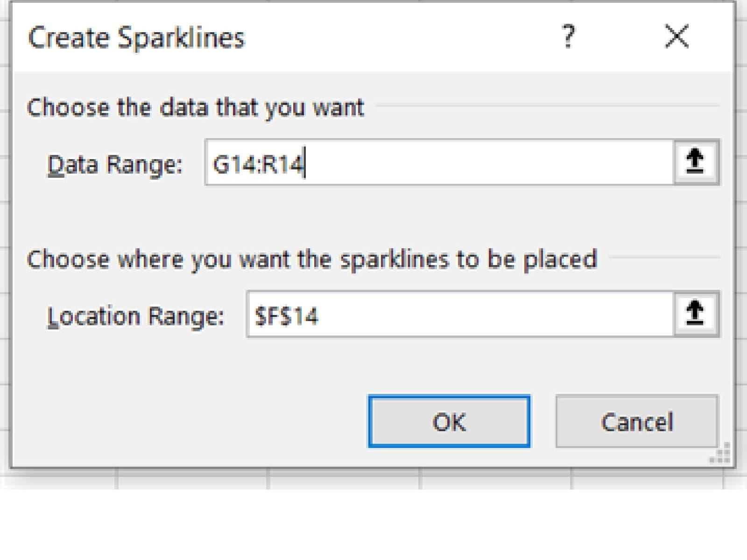Viewport: 747px width, 560px height.
Task: Focus the Location Range input field
Action: click(x=460, y=314)
